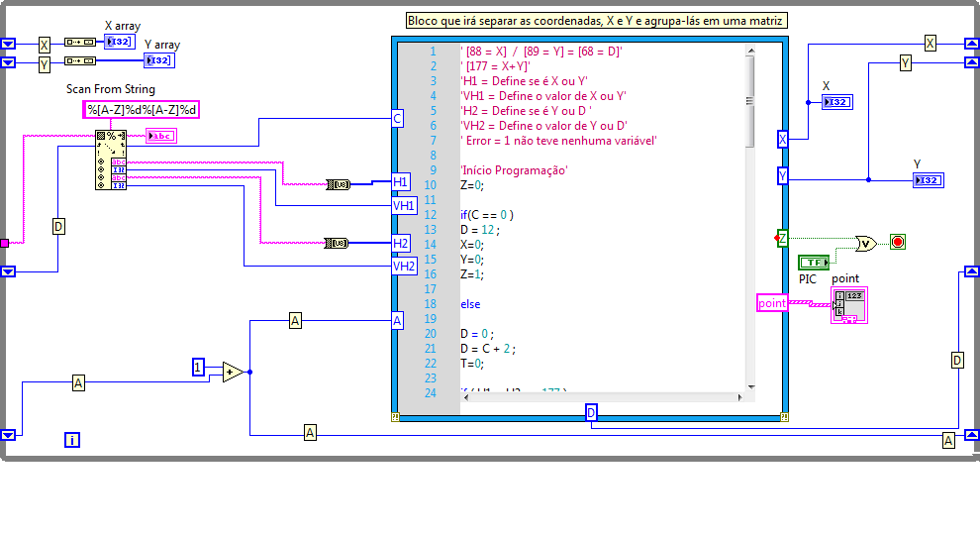Viewport: 980px width, 538px height.
Task: Select the PIC boolean TF terminal
Action: point(814,262)
